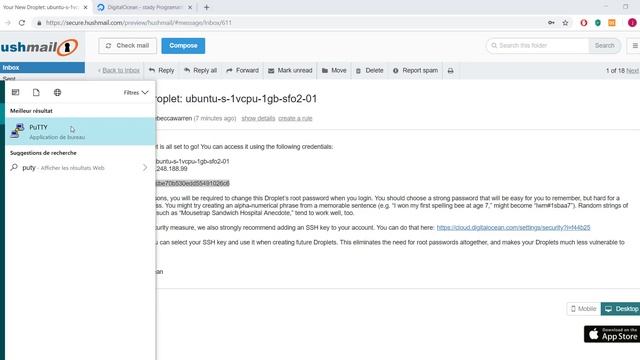Click the browser address bar URL

pos(139,23)
